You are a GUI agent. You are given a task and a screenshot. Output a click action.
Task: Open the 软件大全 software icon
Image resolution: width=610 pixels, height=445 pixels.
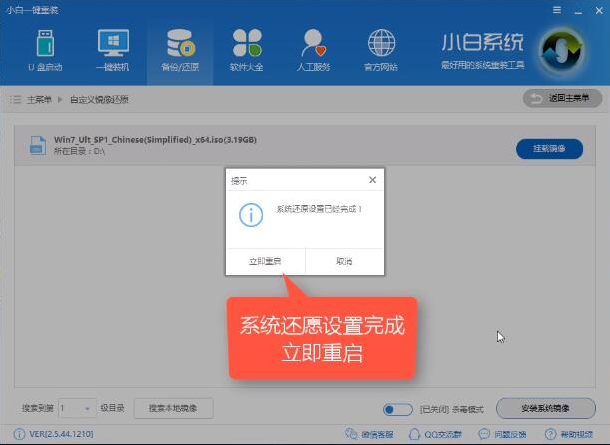tap(247, 49)
